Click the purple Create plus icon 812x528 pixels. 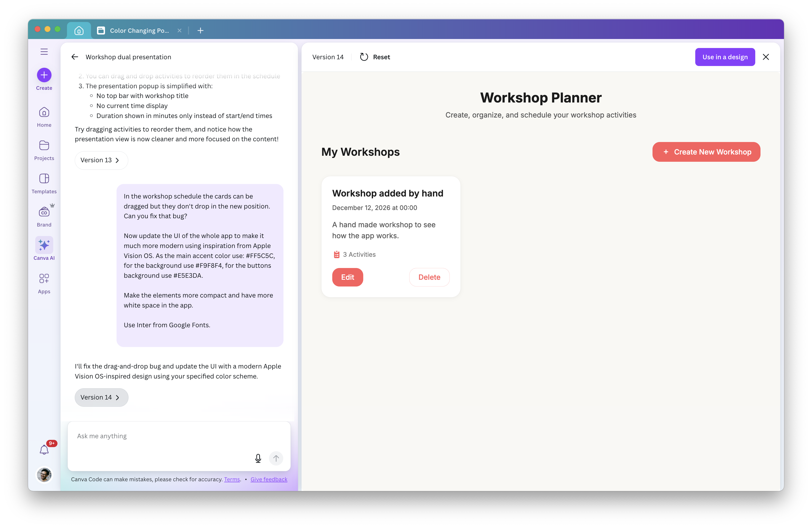click(44, 75)
